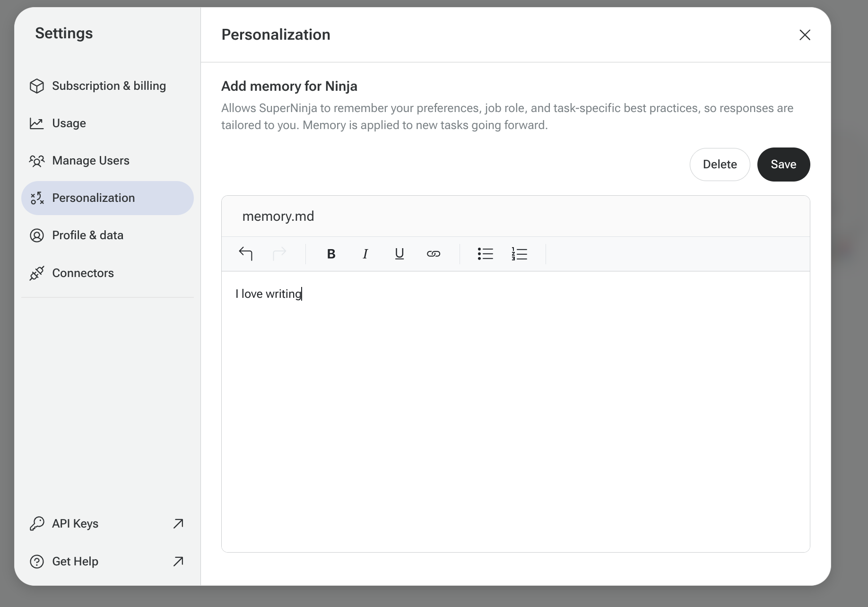Save the memory for Ninja
This screenshot has height=607, width=868.
coord(783,165)
